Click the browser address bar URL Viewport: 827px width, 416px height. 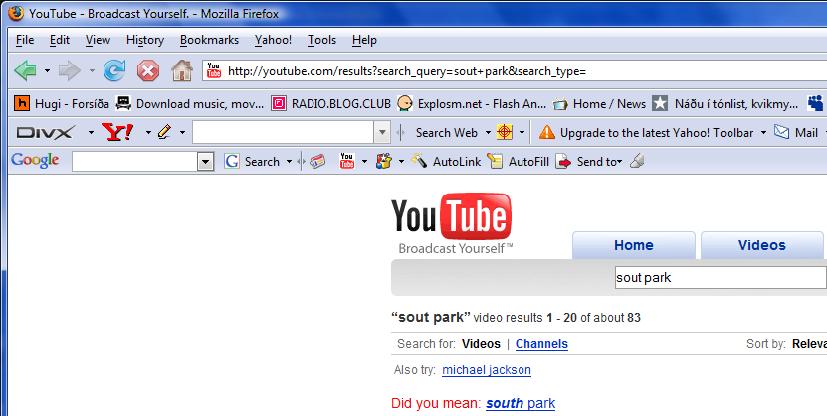[407, 71]
